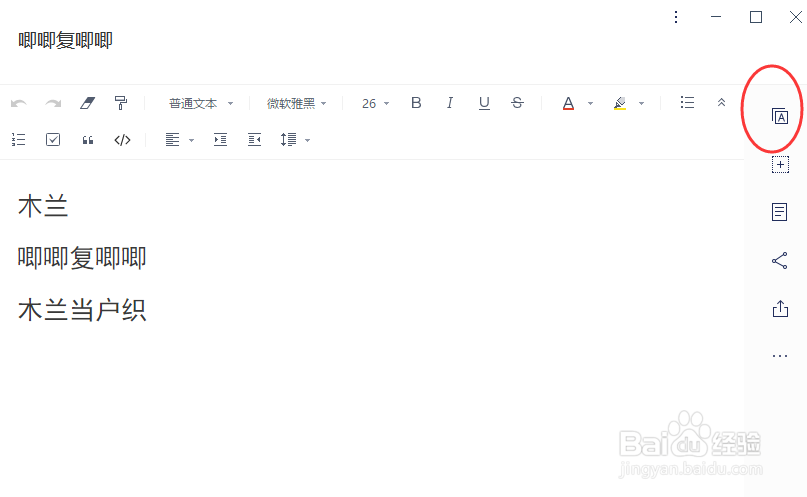Expand the highlight color options arrow
Viewport: 807px width, 497px height.
click(641, 103)
